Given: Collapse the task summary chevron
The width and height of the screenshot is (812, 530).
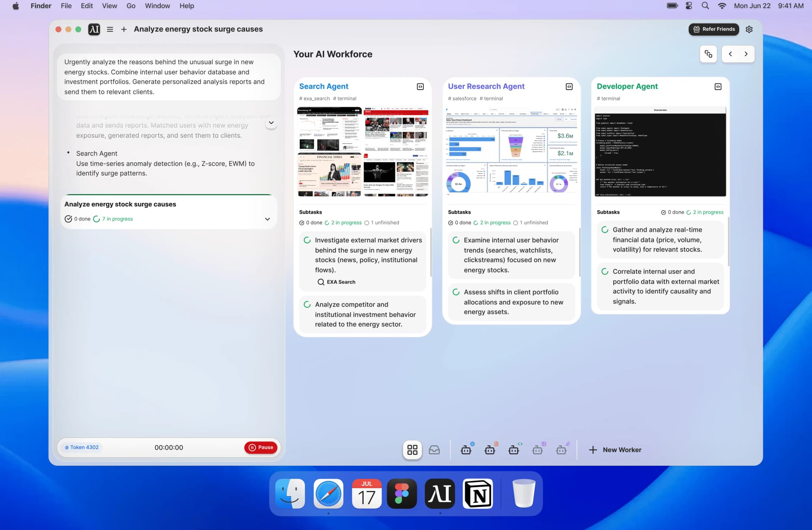Looking at the screenshot, I should pos(271,123).
